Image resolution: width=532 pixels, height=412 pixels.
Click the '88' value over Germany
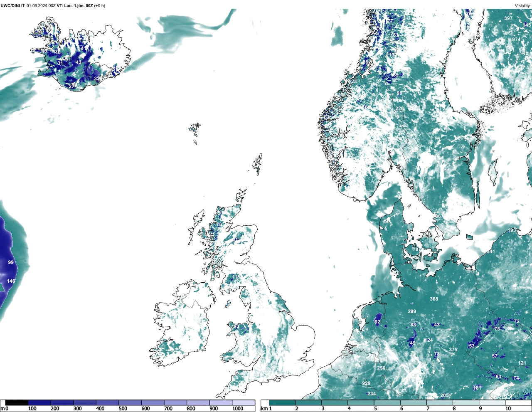click(413, 325)
